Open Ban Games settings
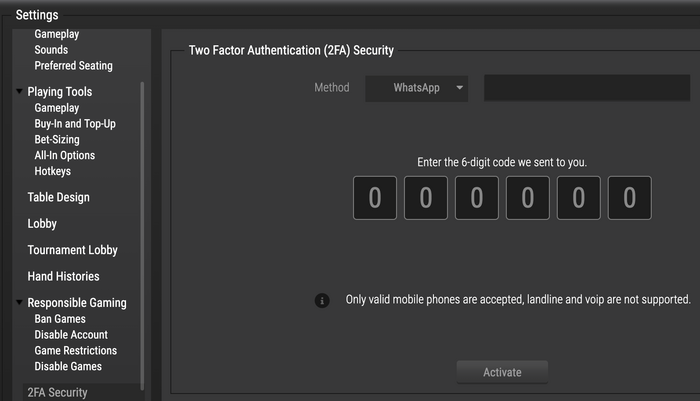The image size is (700, 401). pyautogui.click(x=60, y=319)
